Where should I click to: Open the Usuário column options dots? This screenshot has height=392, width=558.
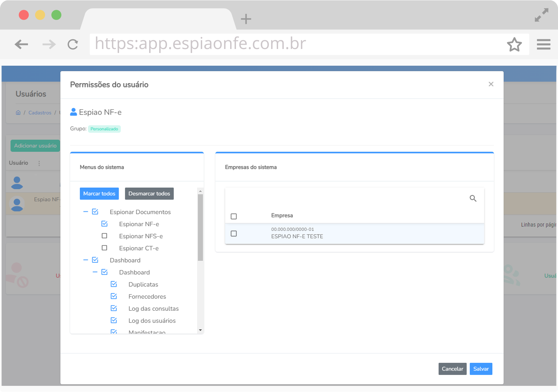point(39,163)
